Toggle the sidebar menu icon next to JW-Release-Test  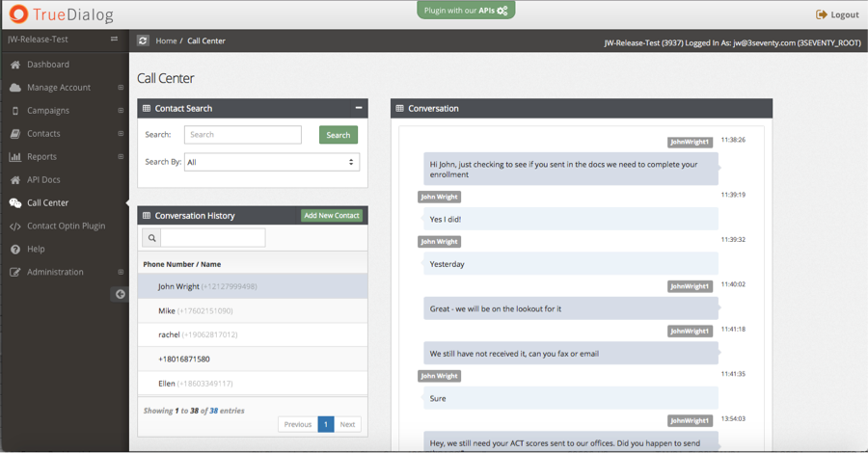coord(114,40)
